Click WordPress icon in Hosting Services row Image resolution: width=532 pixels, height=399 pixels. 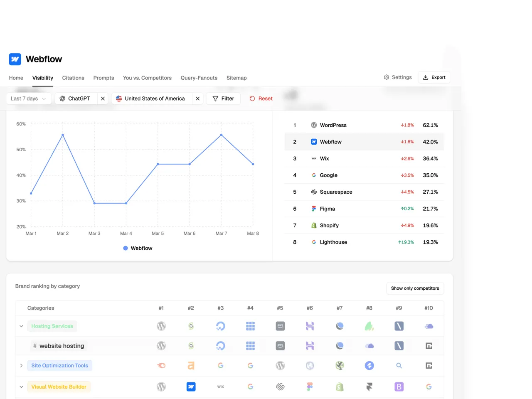click(161, 326)
